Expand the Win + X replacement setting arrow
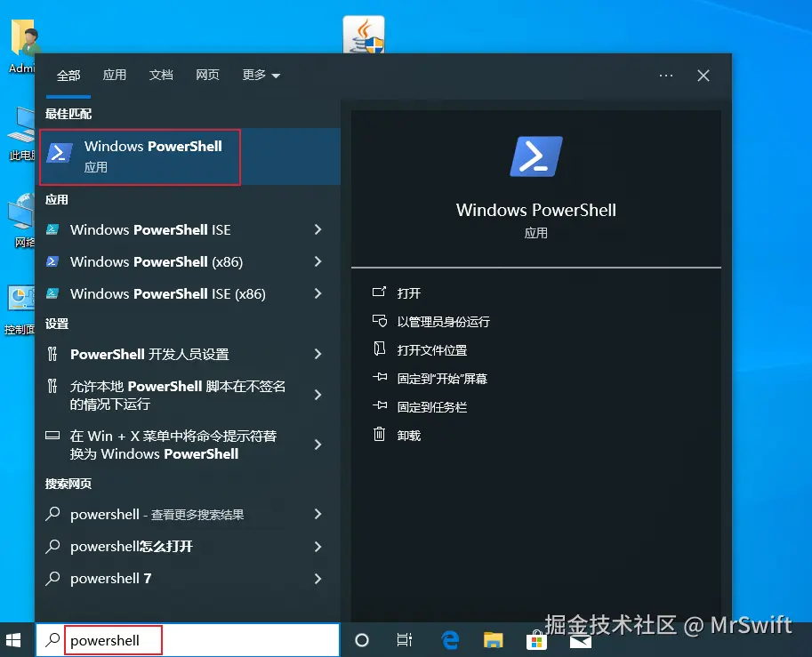 318,445
